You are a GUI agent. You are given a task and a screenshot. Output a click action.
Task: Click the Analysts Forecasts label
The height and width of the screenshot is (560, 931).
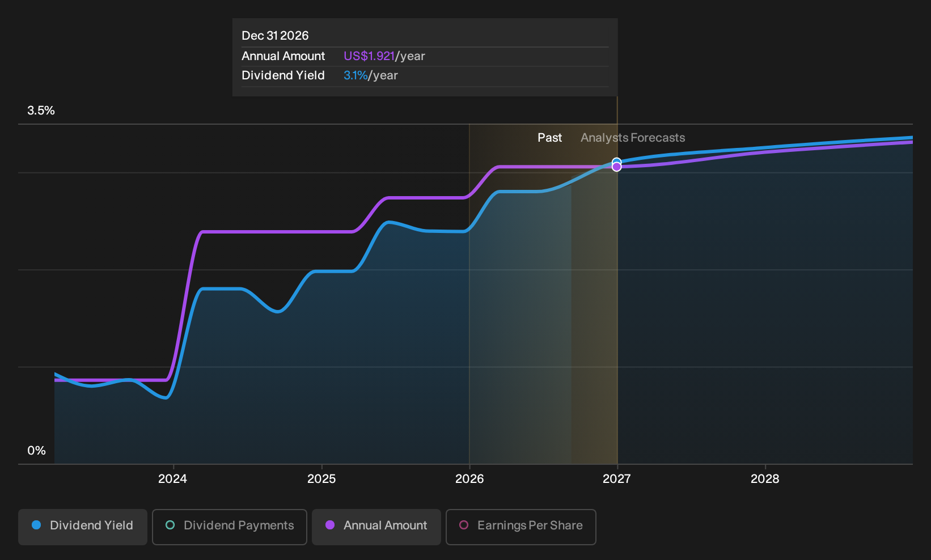(x=633, y=138)
